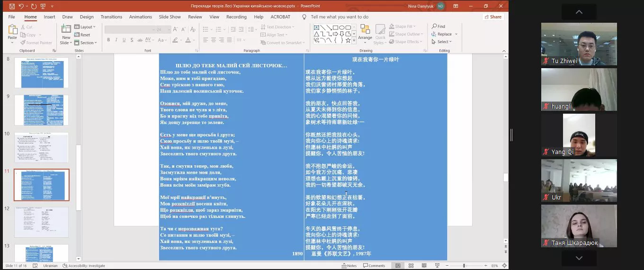The height and width of the screenshot is (270, 644).
Task: Start presentation from beginning via quick access icon
Action: tap(42, 6)
